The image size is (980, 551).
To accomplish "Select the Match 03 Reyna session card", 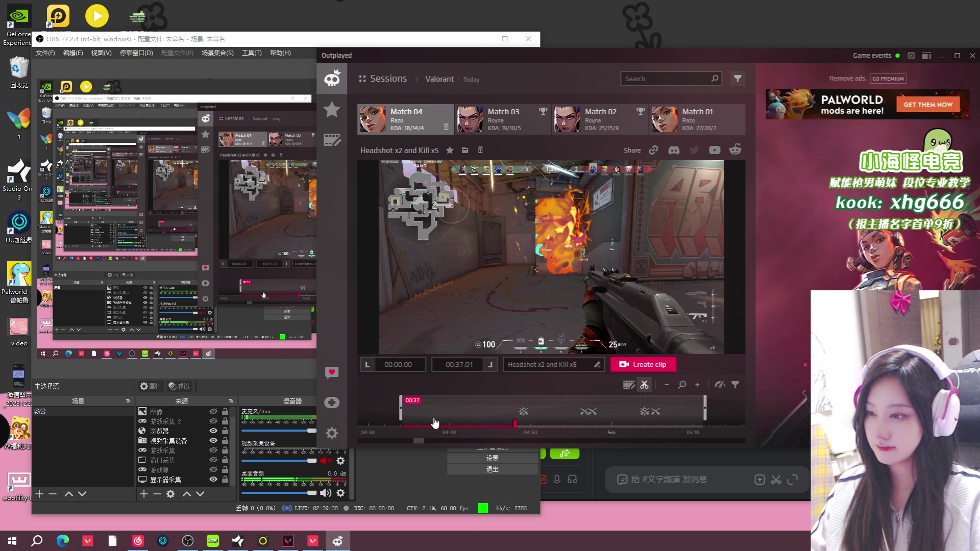I will click(503, 119).
